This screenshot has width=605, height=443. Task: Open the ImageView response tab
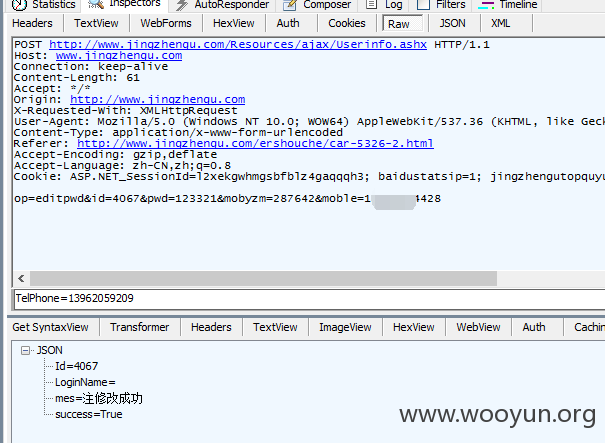click(345, 327)
